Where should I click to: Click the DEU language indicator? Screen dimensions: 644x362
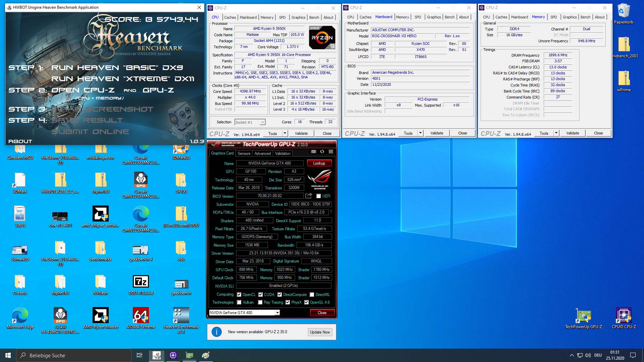coord(598,355)
